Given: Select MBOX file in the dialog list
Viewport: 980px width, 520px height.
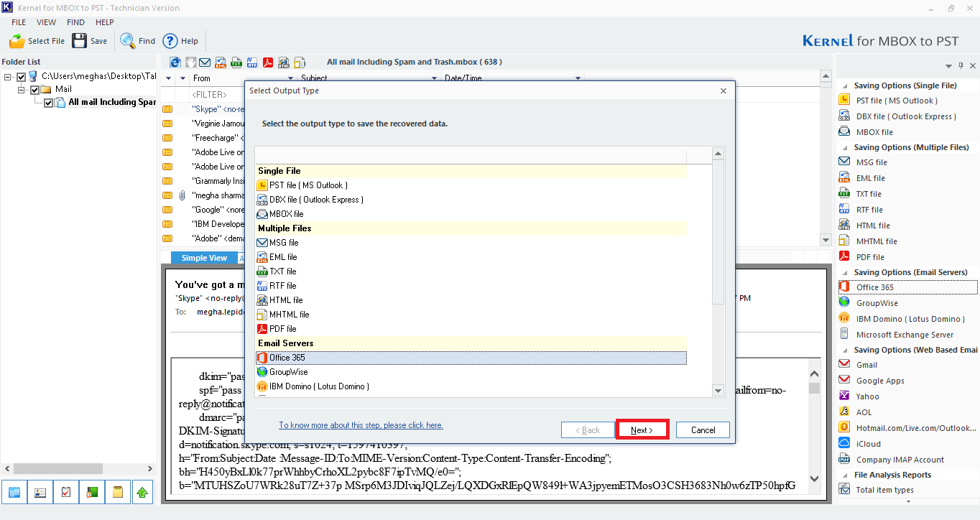Looking at the screenshot, I should [x=471, y=214].
